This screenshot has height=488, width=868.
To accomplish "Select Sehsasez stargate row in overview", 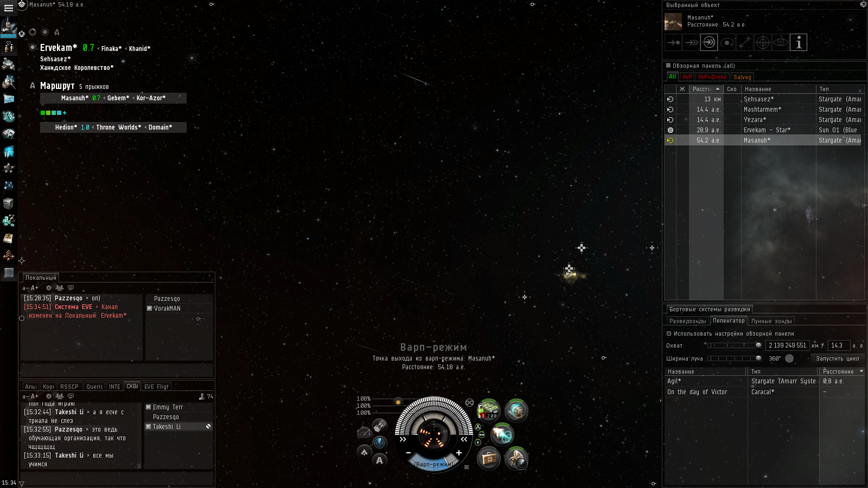I will click(x=764, y=99).
